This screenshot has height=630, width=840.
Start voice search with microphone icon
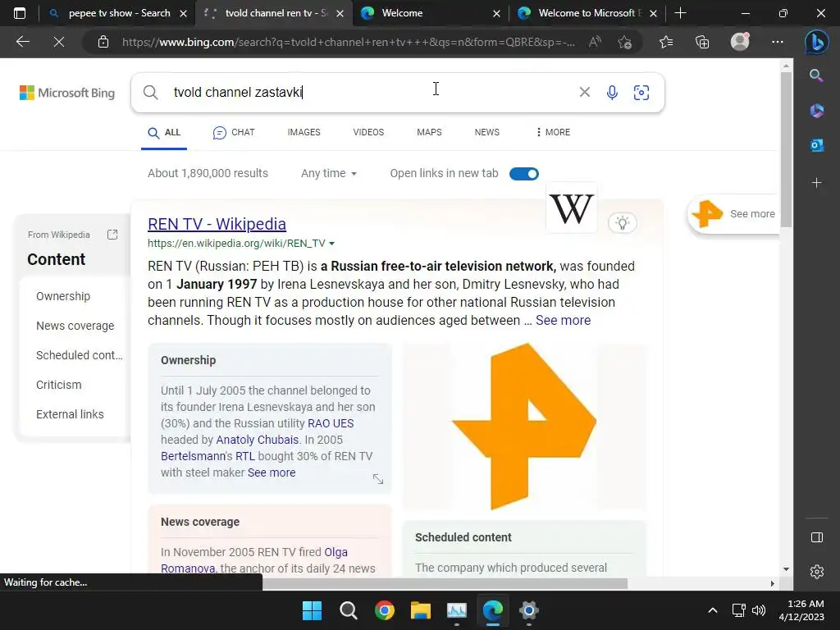pos(612,93)
